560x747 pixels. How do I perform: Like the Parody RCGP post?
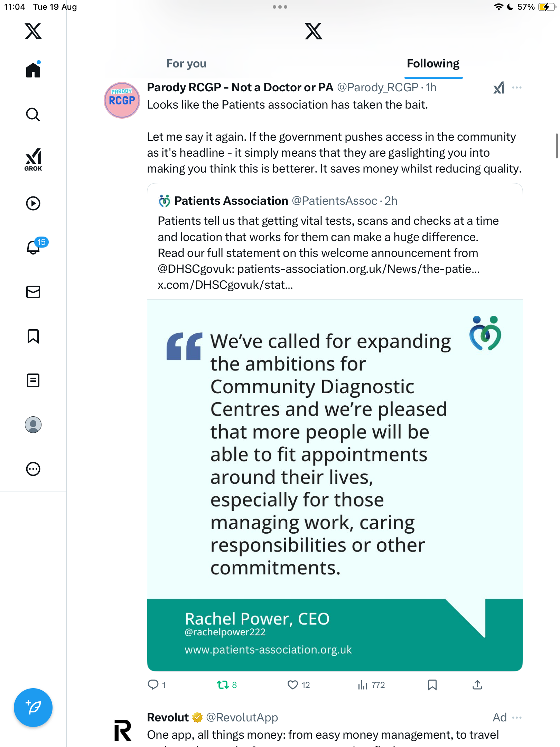pos(299,685)
